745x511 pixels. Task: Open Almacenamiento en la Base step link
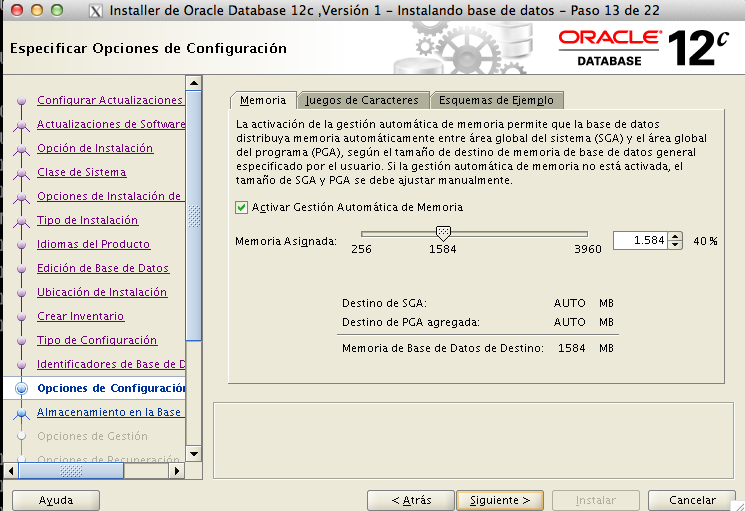(109, 412)
